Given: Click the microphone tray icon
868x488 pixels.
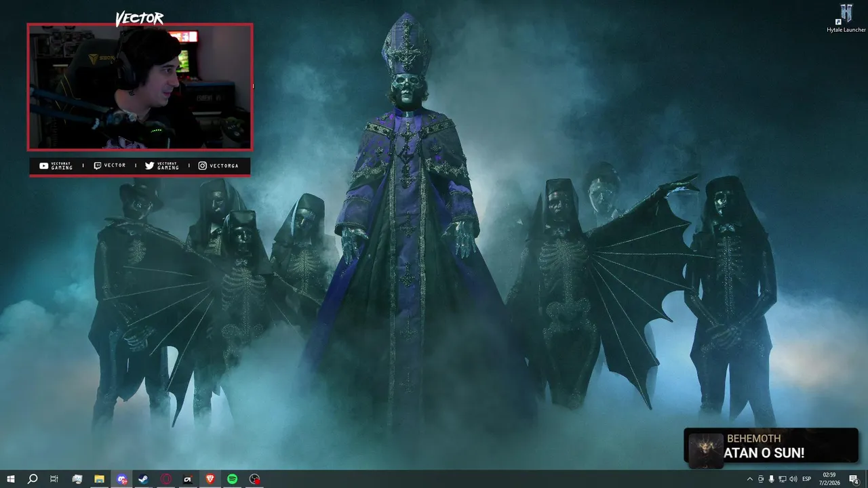Looking at the screenshot, I should click(x=772, y=479).
